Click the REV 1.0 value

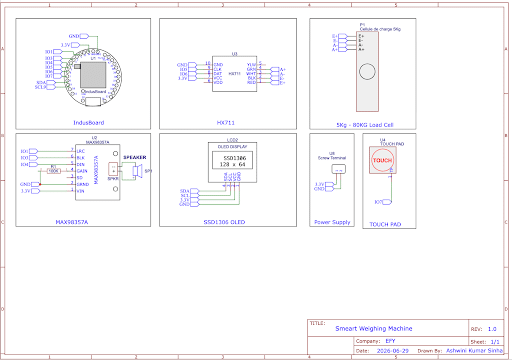coord(492,329)
